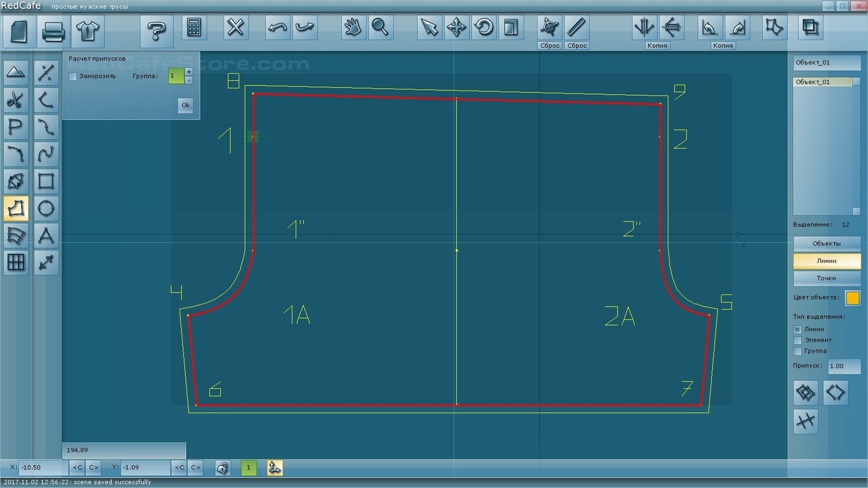Image resolution: width=868 pixels, height=488 pixels.
Task: Select the overlapping squares duplicate icon
Action: coord(810,28)
